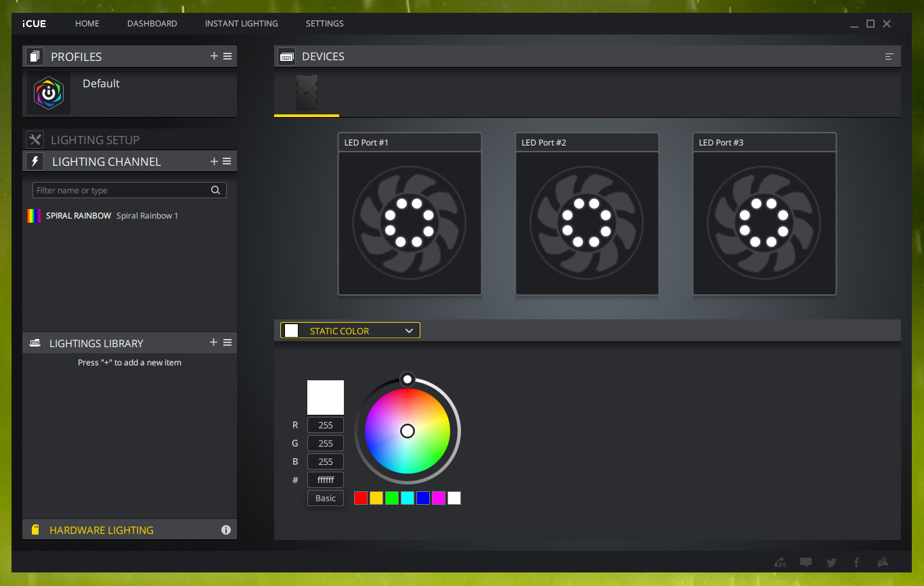This screenshot has height=586, width=924.
Task: Open the Lighting Channel options menu
Action: pos(227,161)
